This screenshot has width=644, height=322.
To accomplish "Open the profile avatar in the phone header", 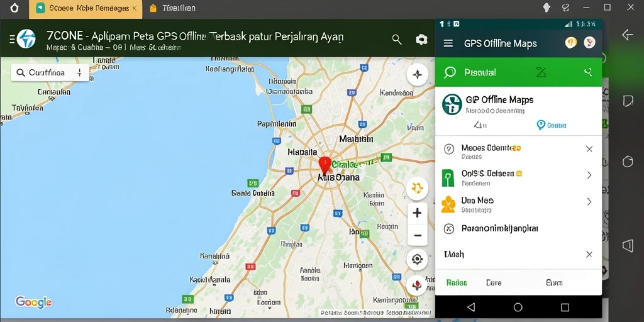I will (x=589, y=42).
